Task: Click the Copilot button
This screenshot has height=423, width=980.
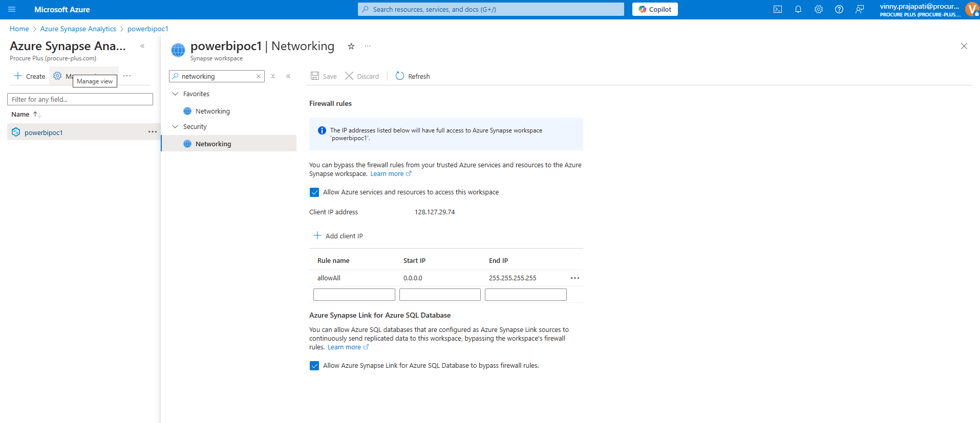Action: click(x=655, y=9)
